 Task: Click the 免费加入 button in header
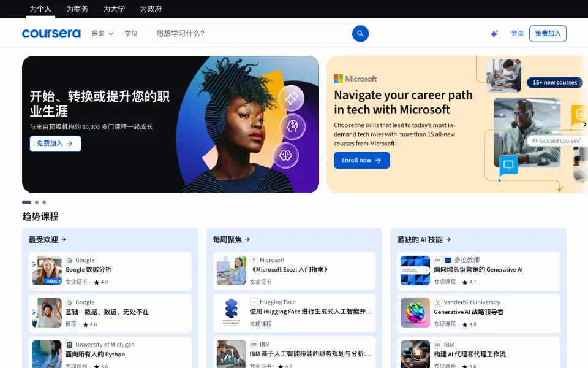[x=548, y=33]
